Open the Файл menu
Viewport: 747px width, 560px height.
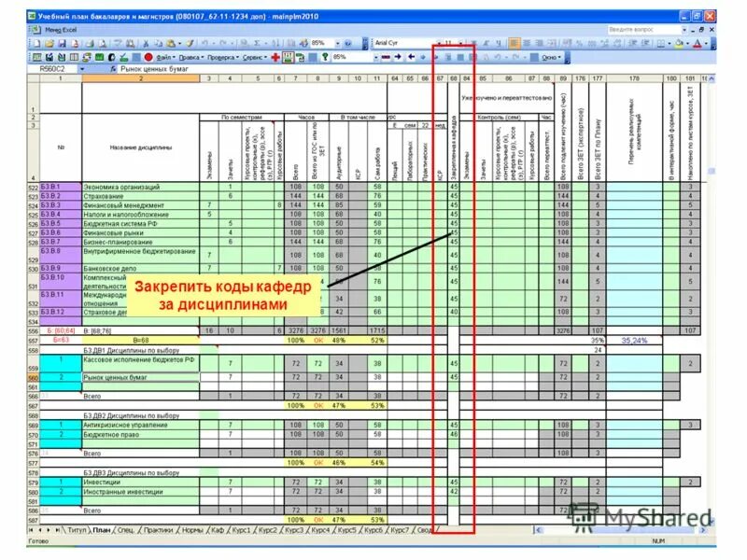166,57
